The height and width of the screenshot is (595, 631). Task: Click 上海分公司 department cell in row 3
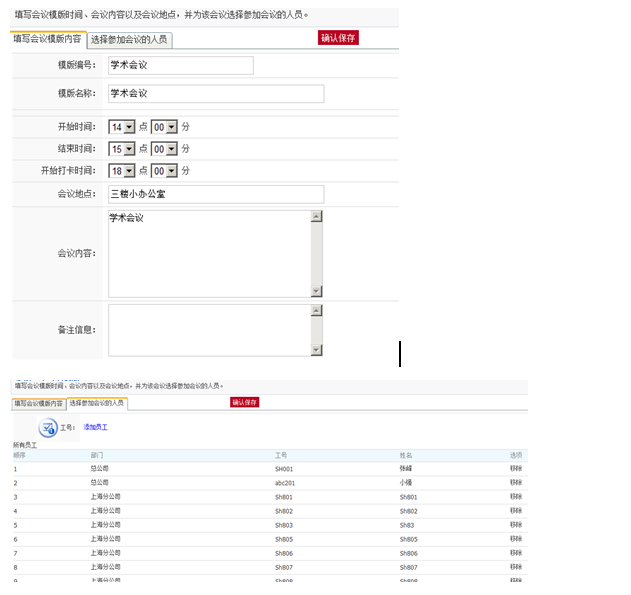click(x=105, y=497)
